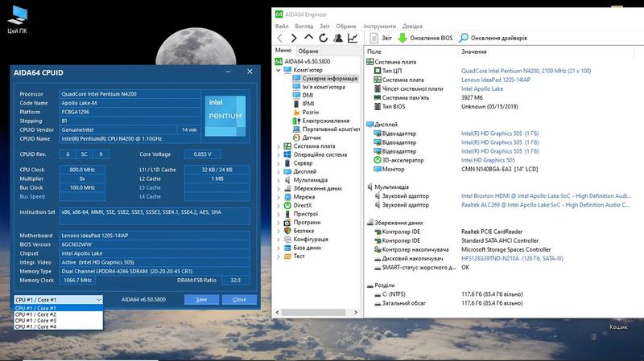Click the Значення column header

point(473,51)
